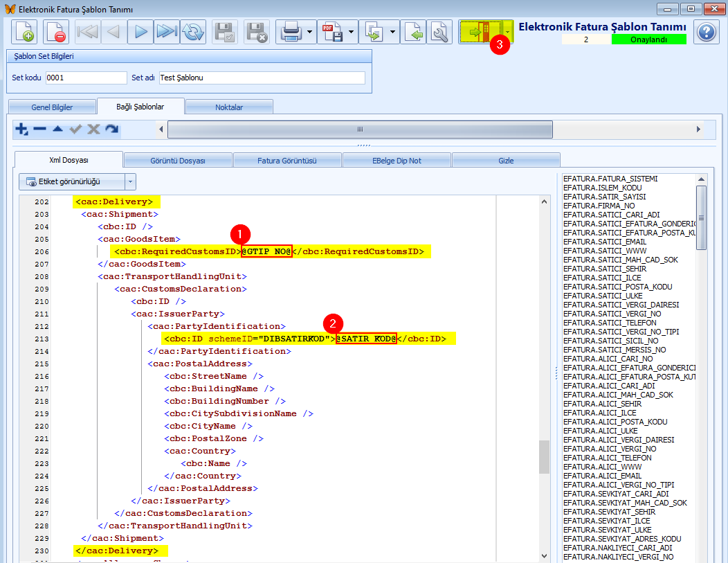Go to the first record arrow
This screenshot has height=563, width=728.
click(x=87, y=32)
